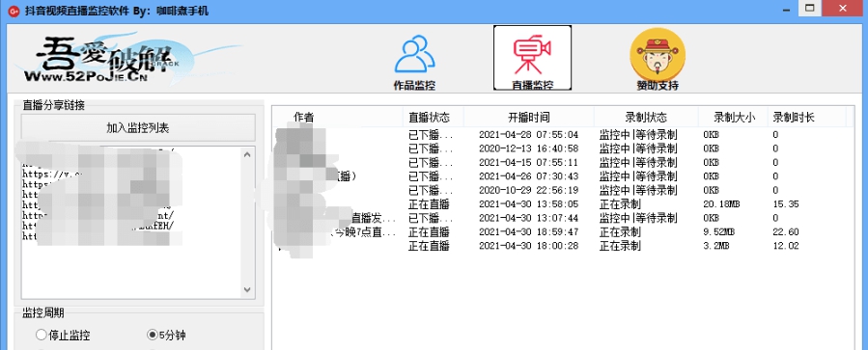The image size is (868, 350).
Task: Sort by the 录制时长 column header
Action: coord(807,118)
